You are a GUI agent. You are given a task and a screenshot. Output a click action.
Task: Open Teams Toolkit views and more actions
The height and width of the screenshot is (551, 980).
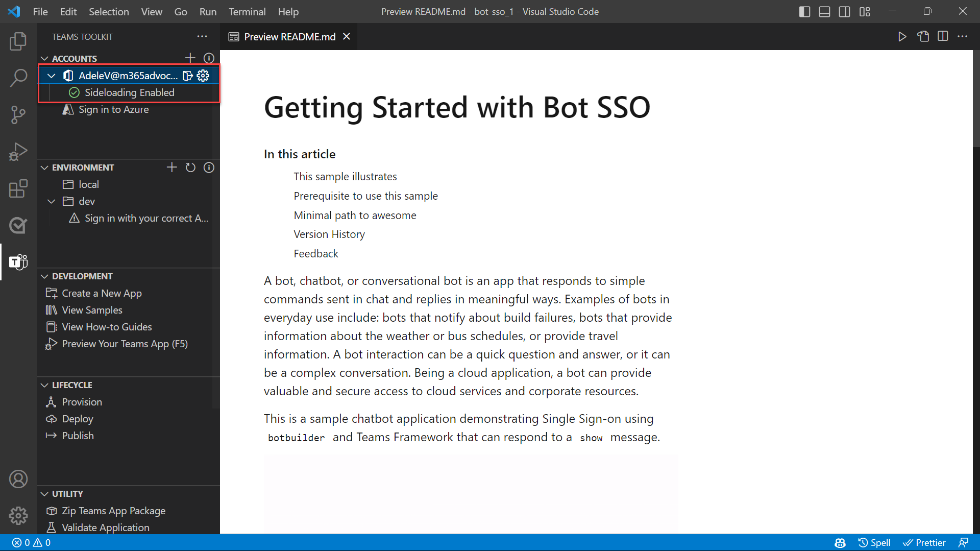pos(202,36)
